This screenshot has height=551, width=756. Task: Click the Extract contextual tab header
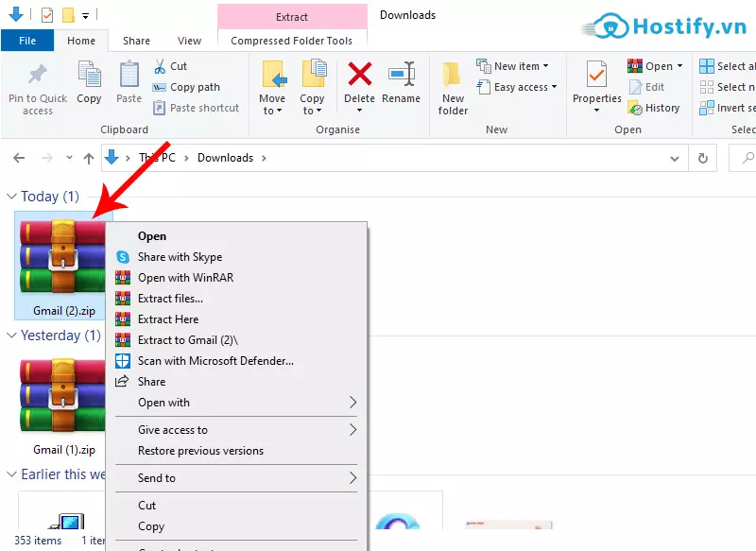292,17
